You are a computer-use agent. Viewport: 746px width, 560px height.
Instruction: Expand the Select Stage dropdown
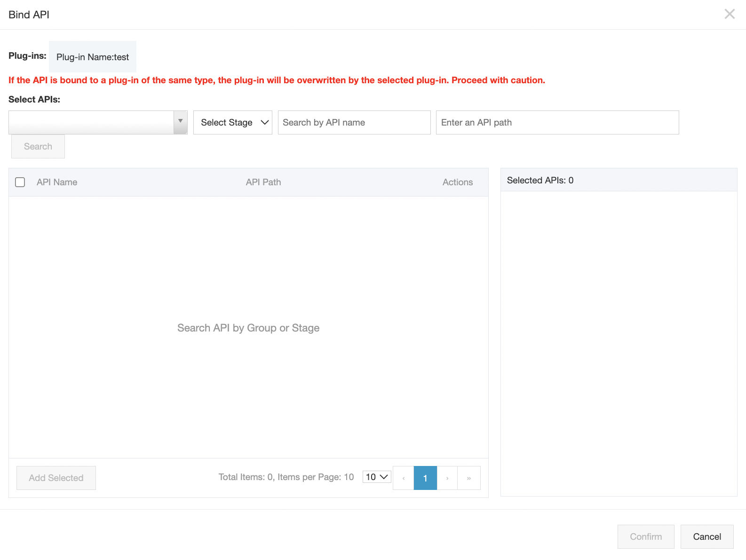pos(233,122)
